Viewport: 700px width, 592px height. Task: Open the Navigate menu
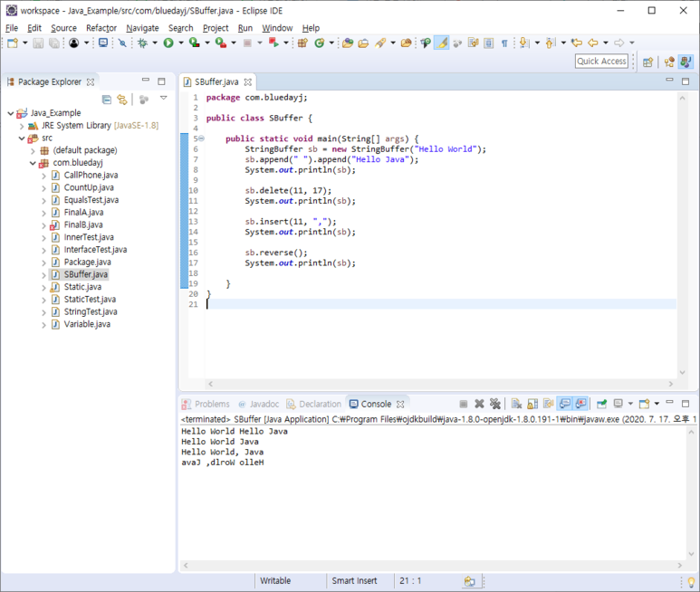(142, 28)
